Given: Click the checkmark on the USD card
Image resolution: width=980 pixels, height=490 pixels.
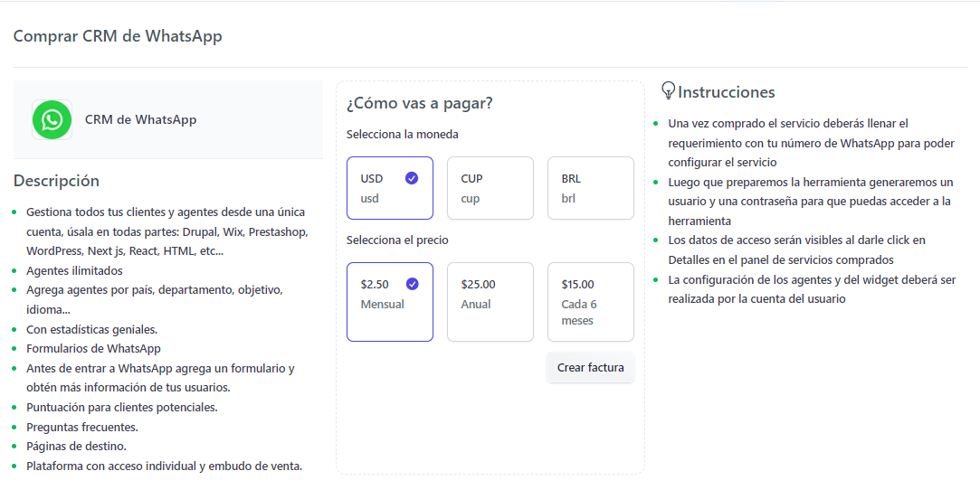Looking at the screenshot, I should [x=412, y=178].
